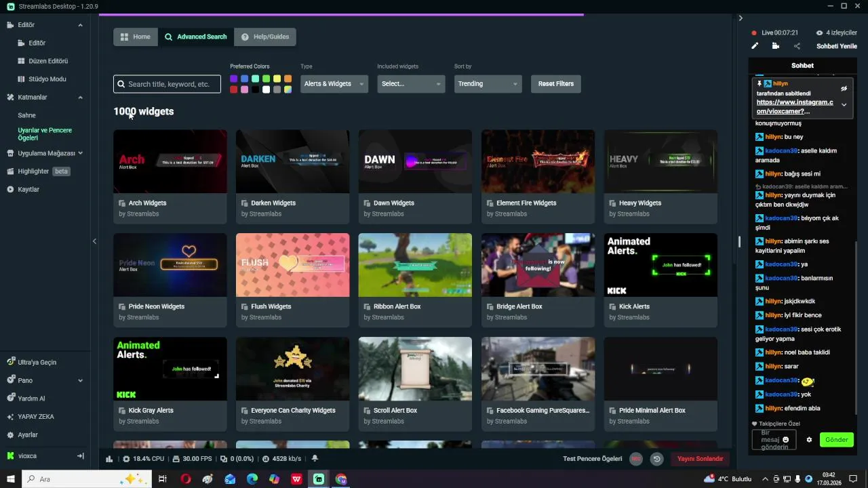Click the Reset Filters button
The height and width of the screenshot is (488, 868).
(x=556, y=84)
